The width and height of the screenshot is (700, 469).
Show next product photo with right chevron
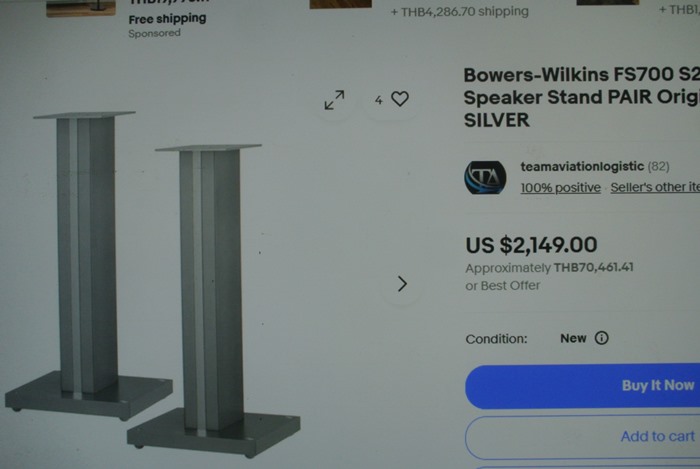pos(402,284)
